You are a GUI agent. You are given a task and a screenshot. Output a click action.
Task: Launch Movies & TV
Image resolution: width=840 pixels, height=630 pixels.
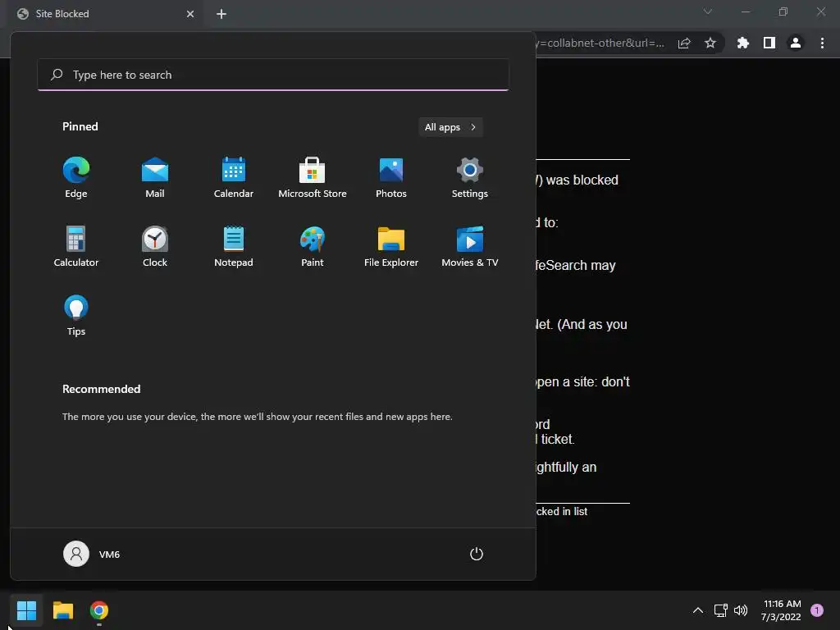[470, 246]
